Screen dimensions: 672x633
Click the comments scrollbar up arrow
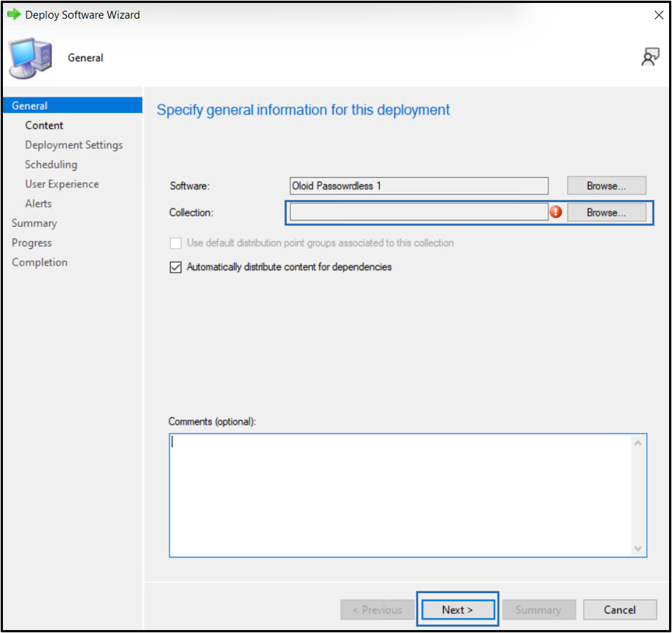638,443
